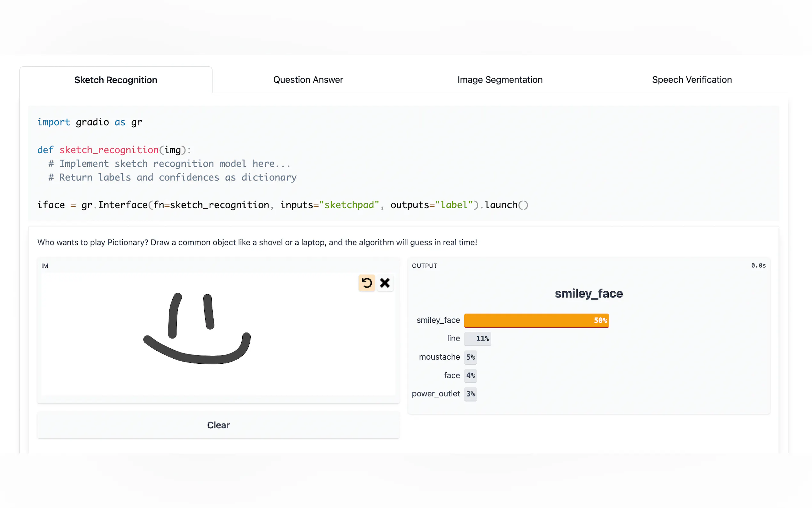Open the Image Segmentation tab
The height and width of the screenshot is (508, 812).
(x=499, y=80)
